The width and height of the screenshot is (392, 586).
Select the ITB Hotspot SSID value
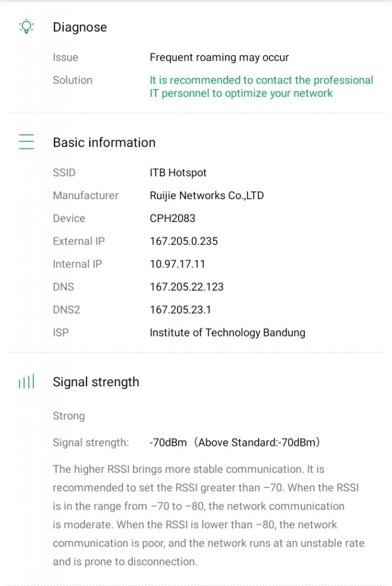tap(178, 173)
